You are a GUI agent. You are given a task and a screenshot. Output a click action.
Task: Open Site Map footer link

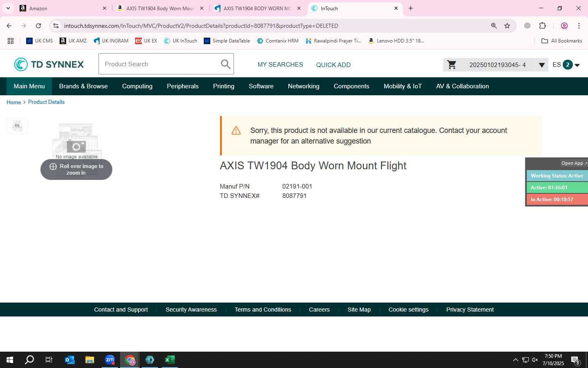(x=359, y=310)
